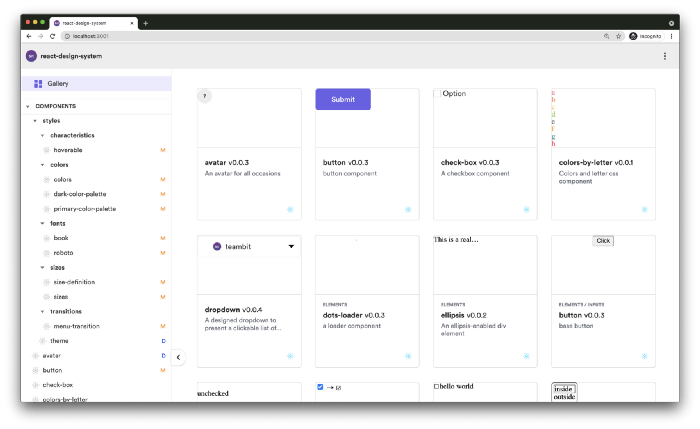
Task: Select check-box in the component tree
Action: click(x=58, y=385)
